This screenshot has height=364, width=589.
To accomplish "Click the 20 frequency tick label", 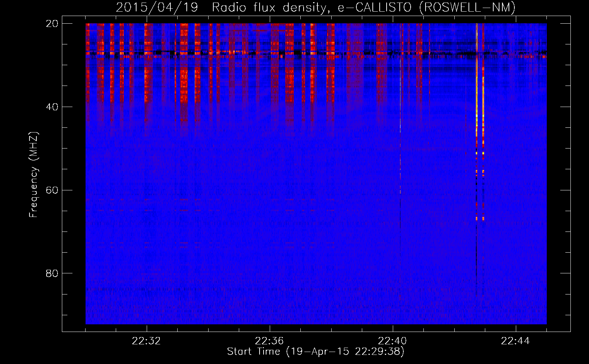I will tap(52, 24).
